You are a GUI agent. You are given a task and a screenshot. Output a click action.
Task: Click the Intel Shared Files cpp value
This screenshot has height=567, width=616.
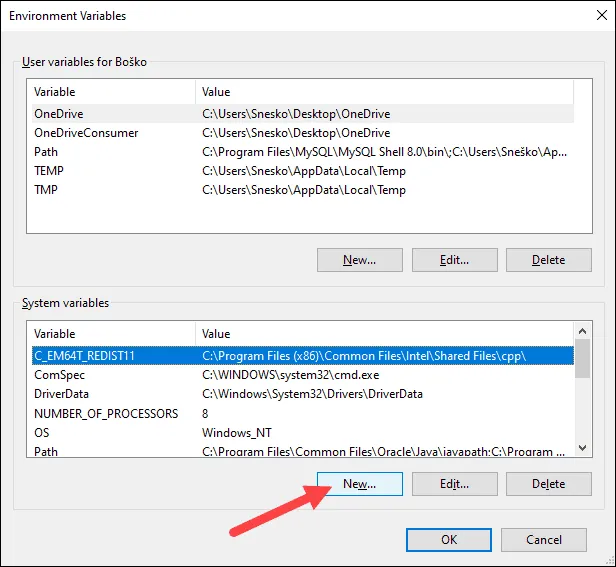point(364,356)
